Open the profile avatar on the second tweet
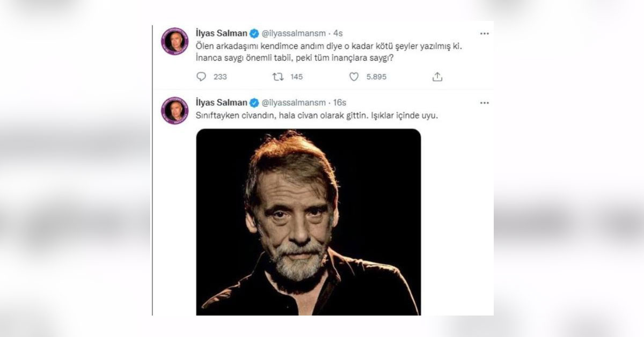Image resolution: width=644 pixels, height=337 pixels. click(175, 110)
